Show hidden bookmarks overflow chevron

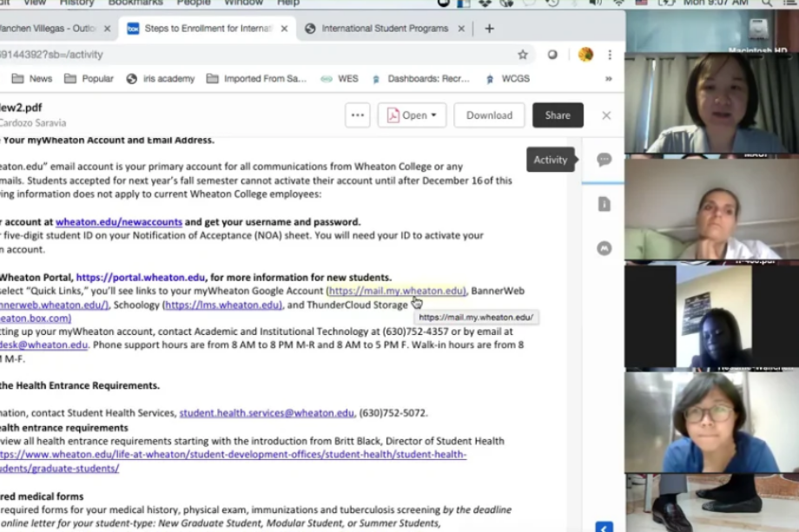[609, 79]
